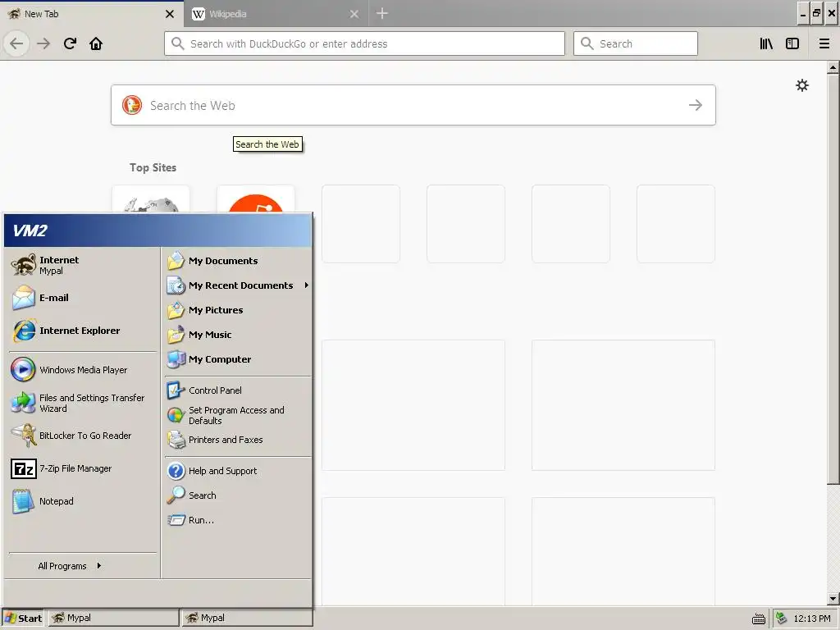Open Control Panel
Viewport: 840px width, 630px height.
click(x=237, y=390)
